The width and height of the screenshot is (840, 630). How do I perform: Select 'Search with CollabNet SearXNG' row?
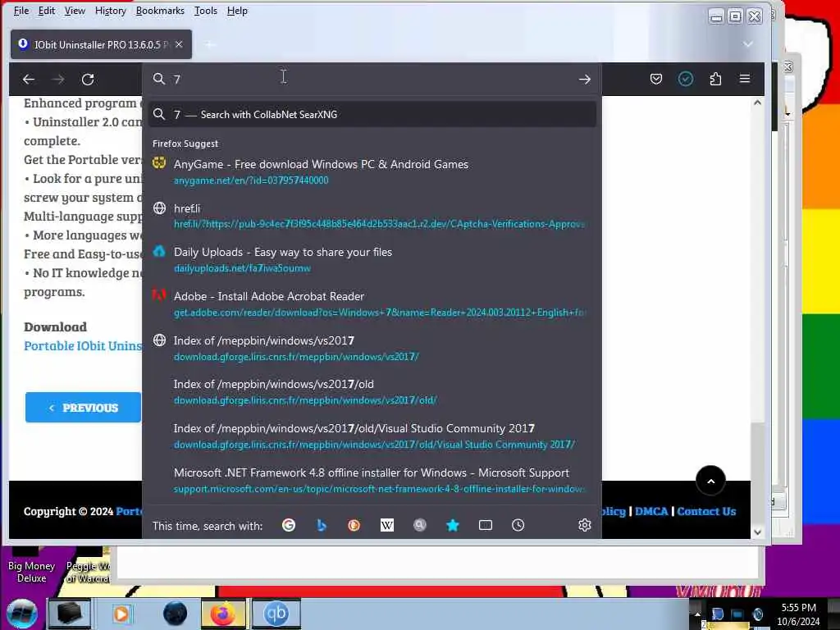(372, 114)
